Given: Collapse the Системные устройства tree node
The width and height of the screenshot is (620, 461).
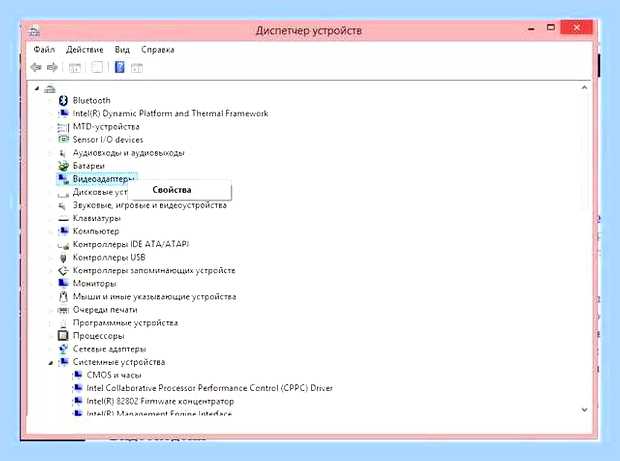Looking at the screenshot, I should [50, 363].
